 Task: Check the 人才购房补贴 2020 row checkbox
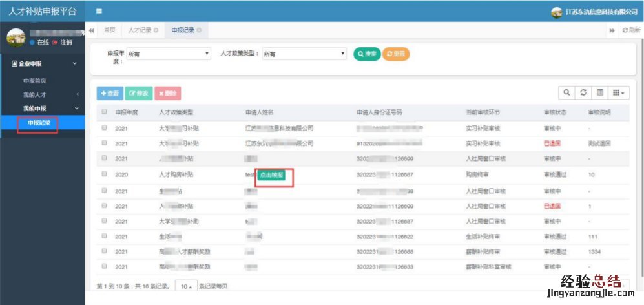pyautogui.click(x=105, y=174)
